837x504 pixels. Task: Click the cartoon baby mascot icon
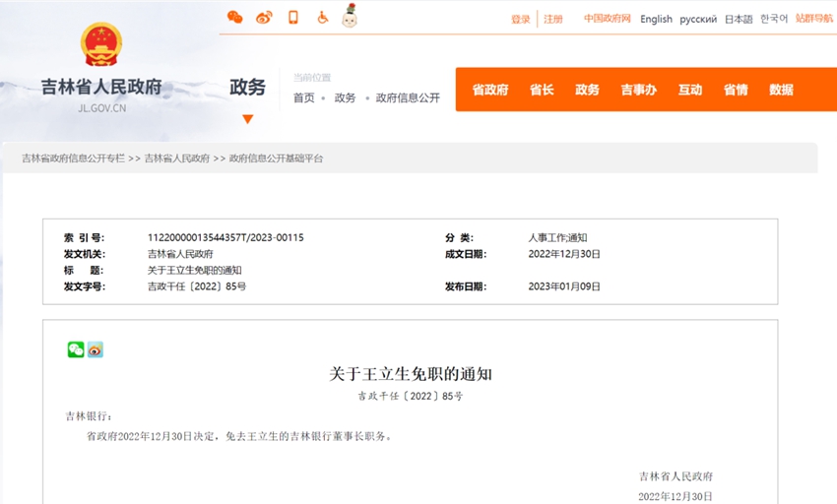[x=349, y=16]
